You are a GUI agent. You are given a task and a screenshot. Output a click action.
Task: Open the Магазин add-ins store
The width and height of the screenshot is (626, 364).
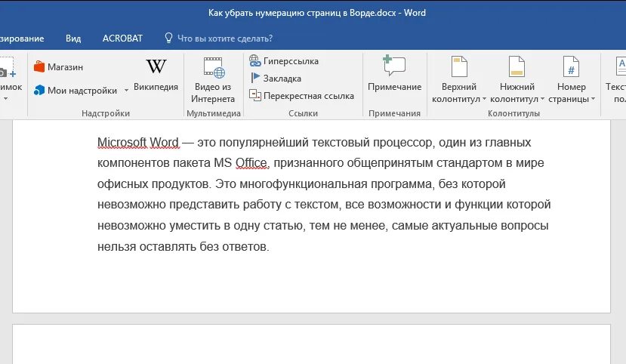point(58,66)
